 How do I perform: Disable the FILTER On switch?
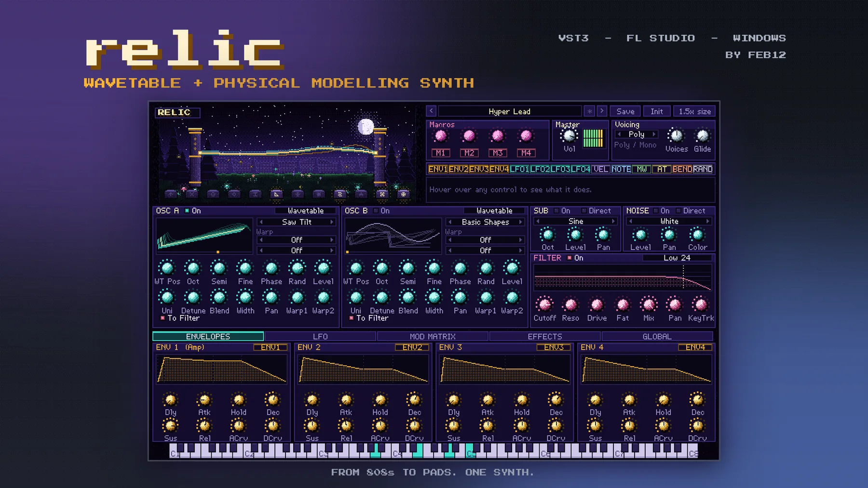coord(570,258)
